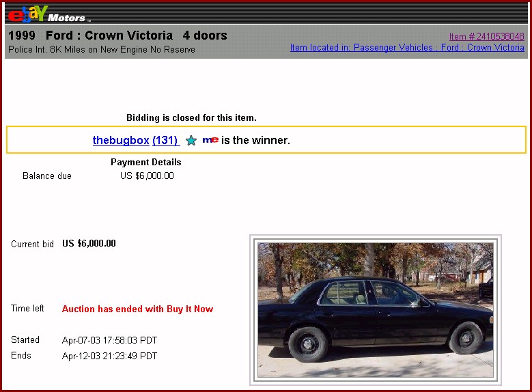Click the Ends date Apr-12-03

tap(109, 356)
